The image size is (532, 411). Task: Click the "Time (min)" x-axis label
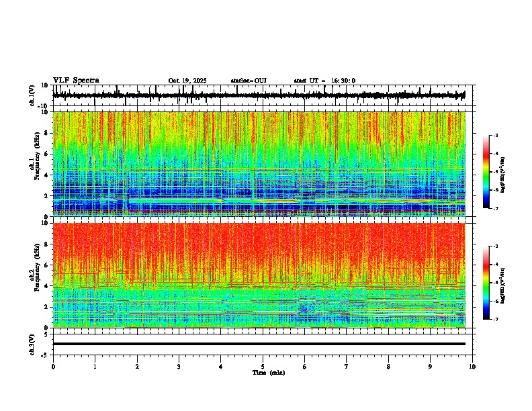tap(269, 373)
